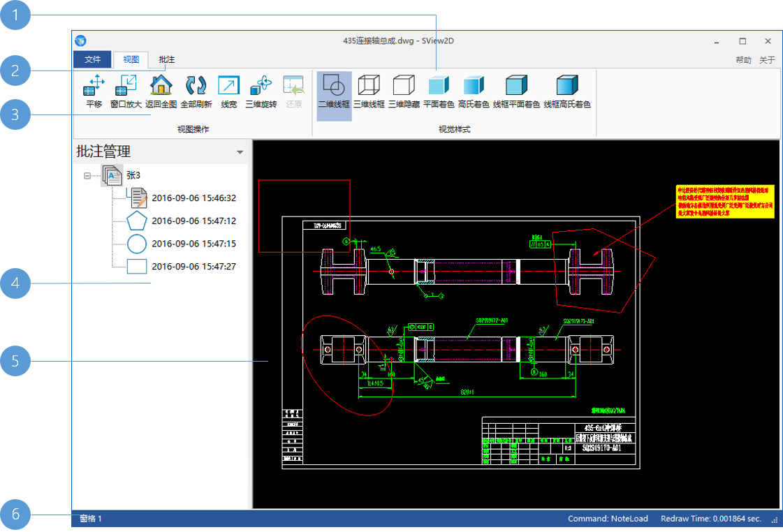Open 批注管理 panel dropdown arrow

tap(240, 152)
